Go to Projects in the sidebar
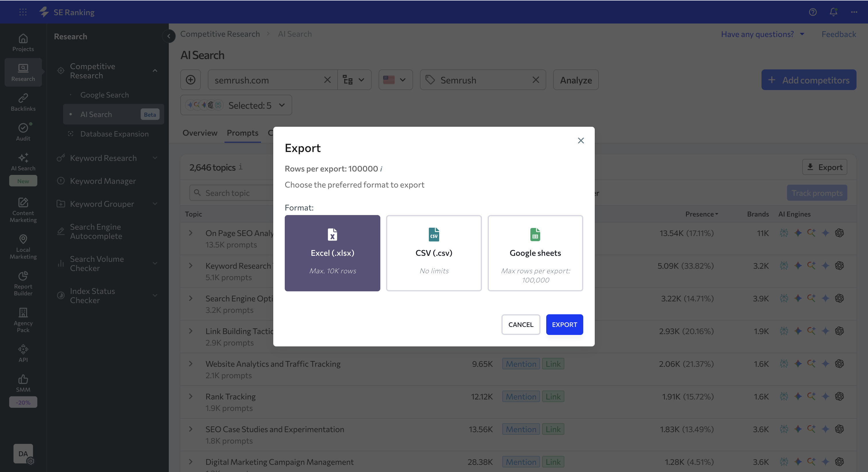 [23, 43]
